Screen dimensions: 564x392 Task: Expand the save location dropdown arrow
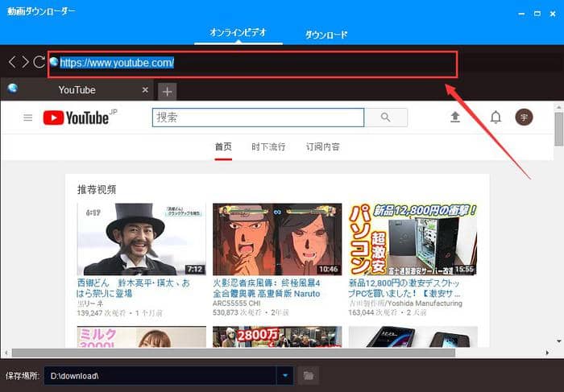pyautogui.click(x=285, y=376)
